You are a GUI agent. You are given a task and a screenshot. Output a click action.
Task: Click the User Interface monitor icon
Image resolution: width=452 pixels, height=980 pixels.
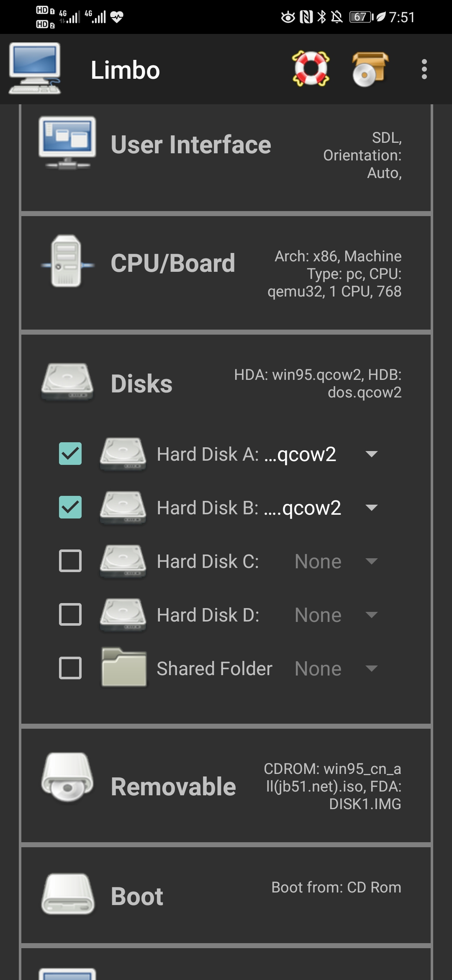point(67,143)
